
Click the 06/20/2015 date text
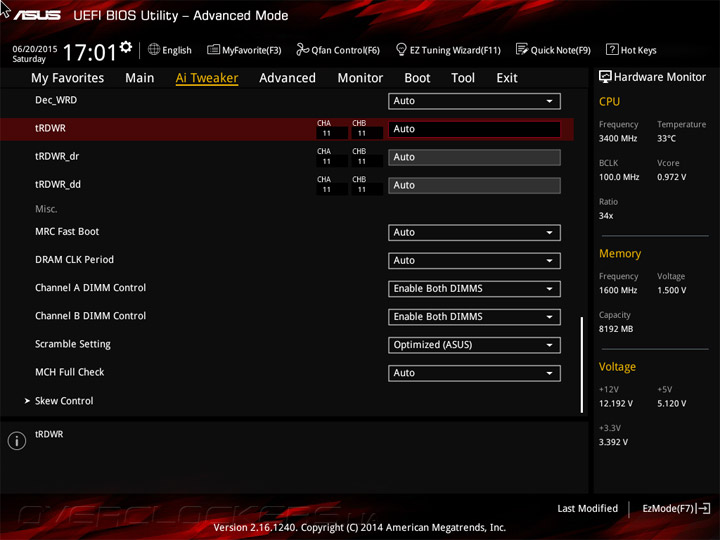point(35,49)
